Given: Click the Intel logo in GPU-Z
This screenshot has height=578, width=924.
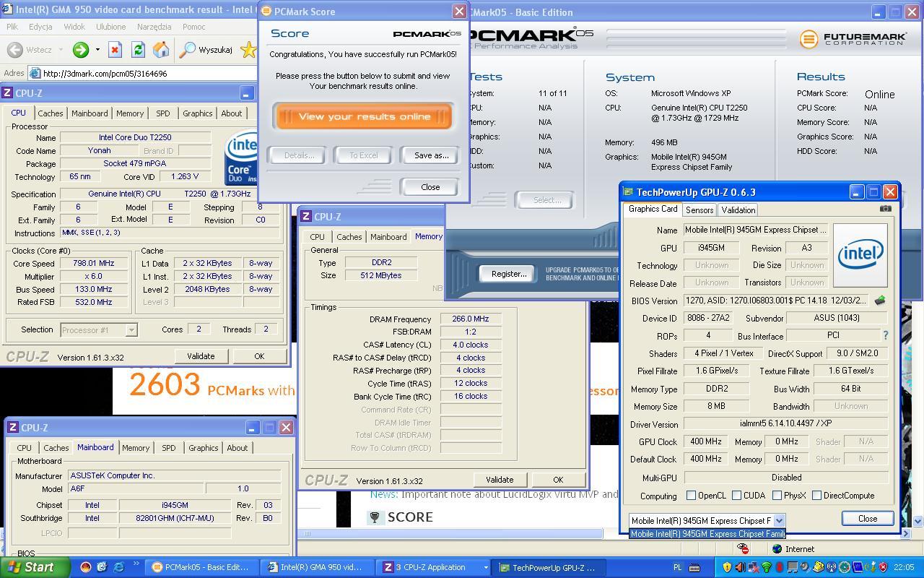Looking at the screenshot, I should (860, 255).
